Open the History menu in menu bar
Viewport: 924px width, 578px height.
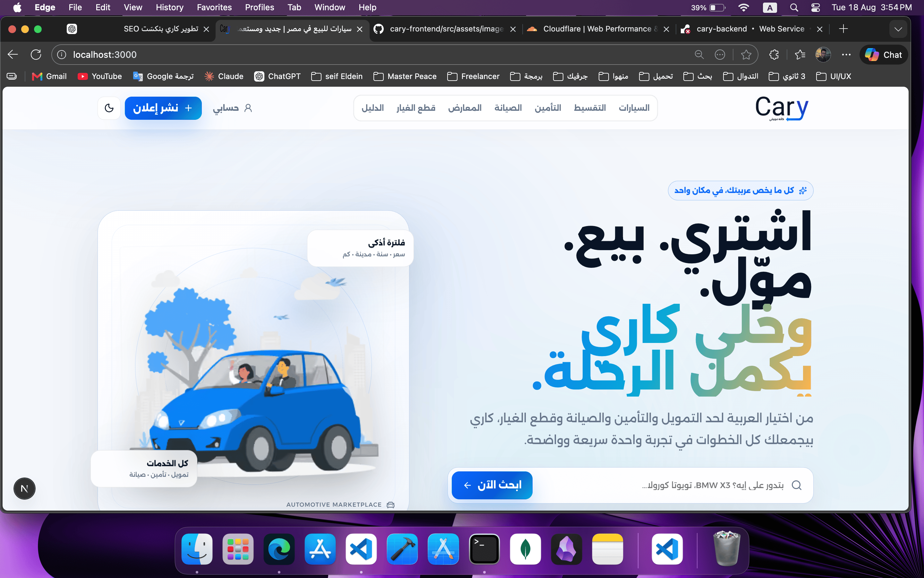coord(169,7)
